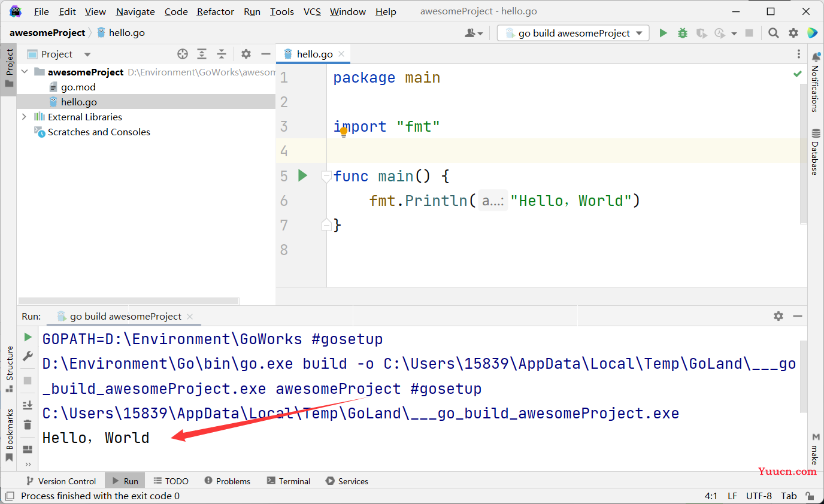Open the user account dropdown arrow
Viewport: 824px width, 504px height.
(480, 34)
